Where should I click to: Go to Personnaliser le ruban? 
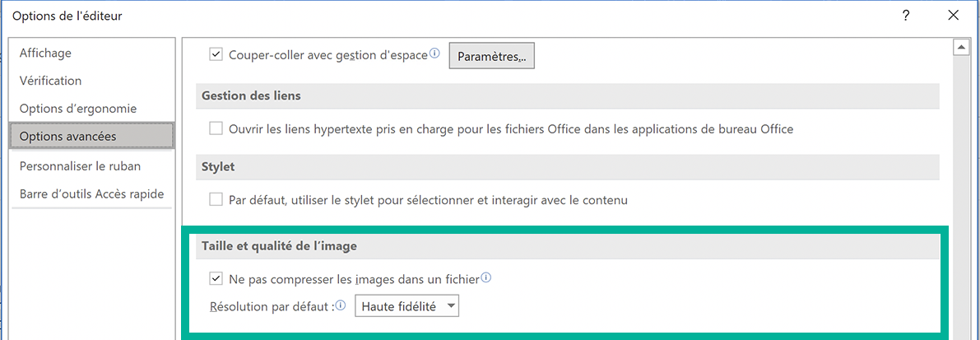click(80, 165)
